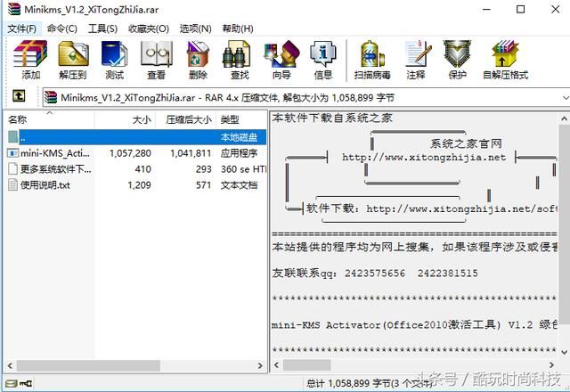Open the 收藏夹(O) favorites menu
The height and width of the screenshot is (392, 570).
point(149,29)
